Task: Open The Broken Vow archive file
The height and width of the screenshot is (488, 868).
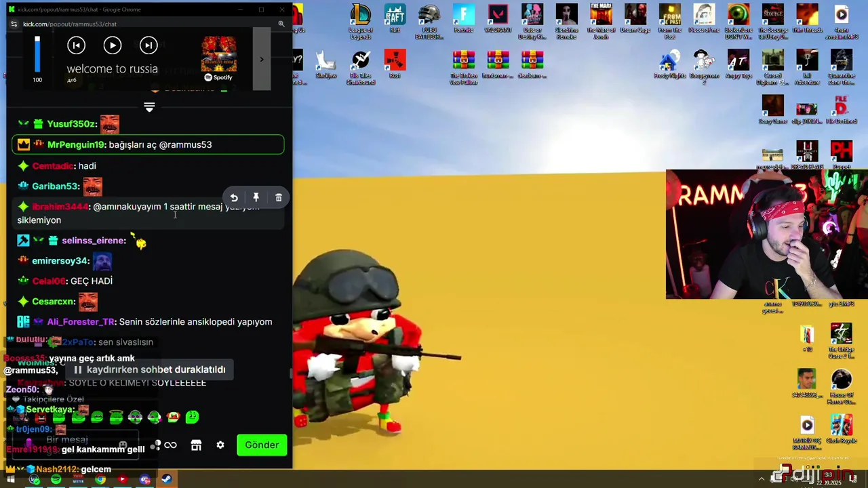Action: 463,67
